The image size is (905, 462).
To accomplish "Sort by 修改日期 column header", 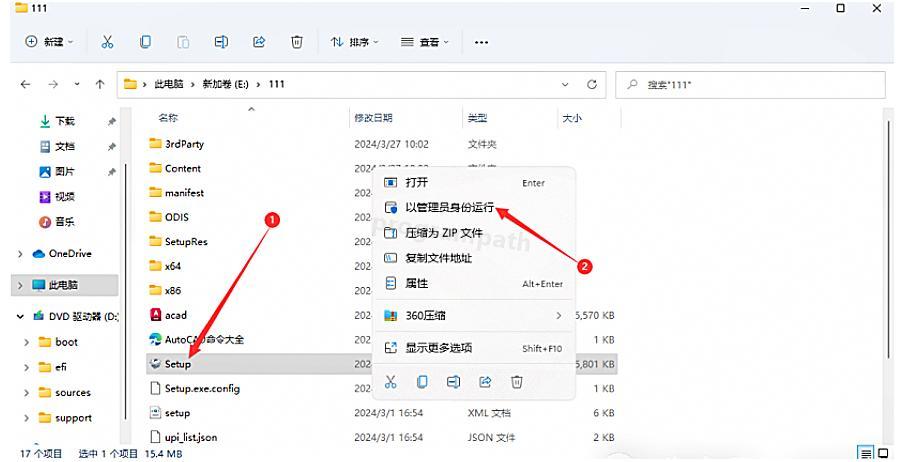I will click(x=373, y=118).
